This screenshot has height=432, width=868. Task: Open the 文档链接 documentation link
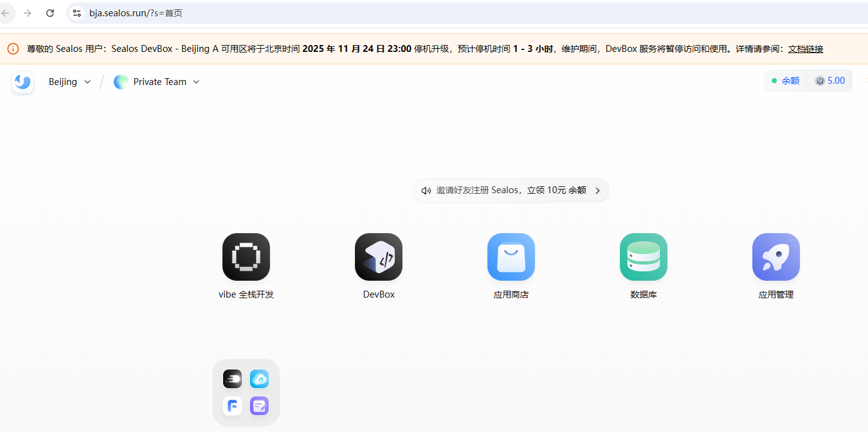806,49
